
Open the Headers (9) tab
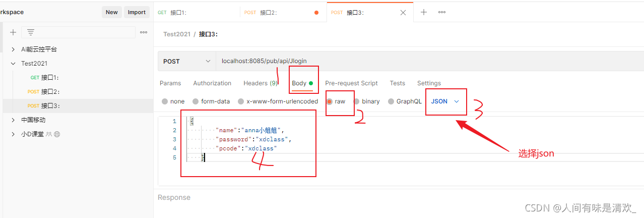[x=261, y=83]
